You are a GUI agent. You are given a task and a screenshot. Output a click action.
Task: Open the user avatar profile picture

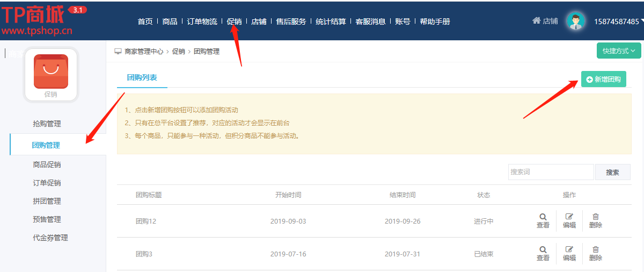576,22
